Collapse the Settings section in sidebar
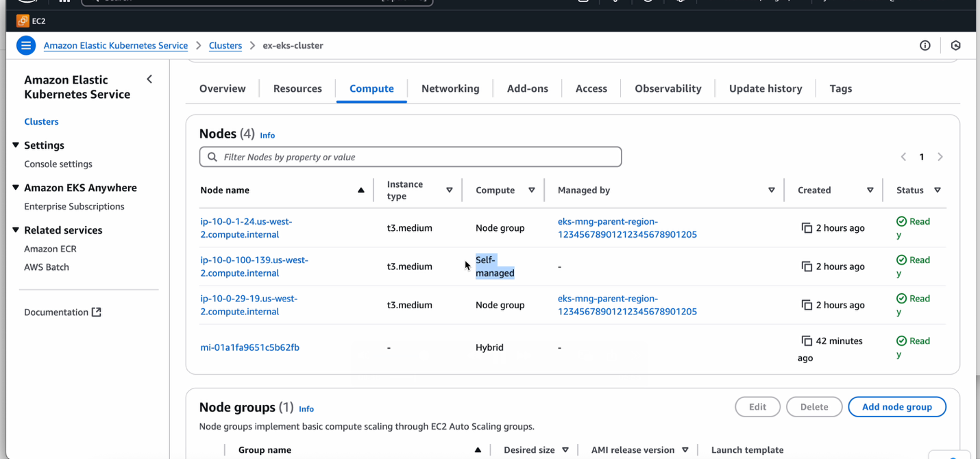This screenshot has width=980, height=459. pos(16,145)
